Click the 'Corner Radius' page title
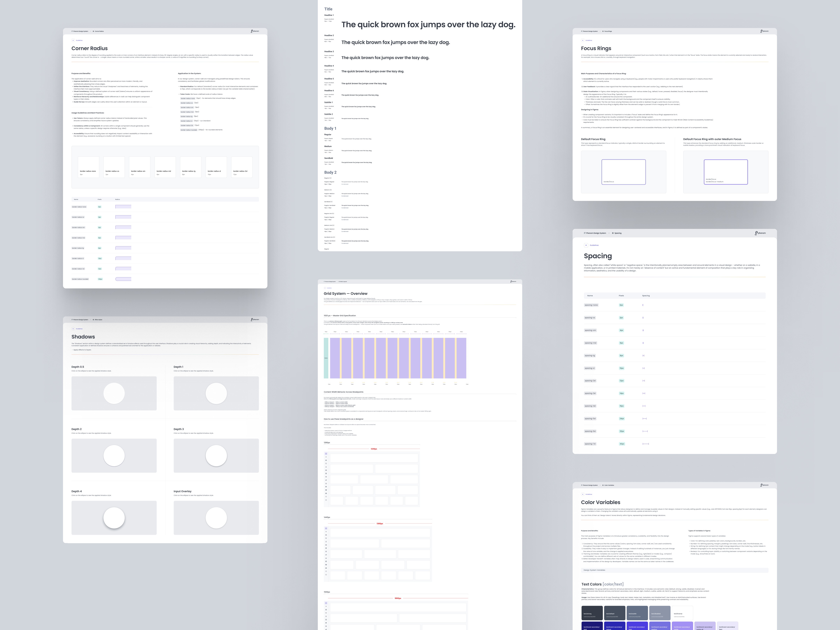This screenshot has width=840, height=630. coord(90,49)
